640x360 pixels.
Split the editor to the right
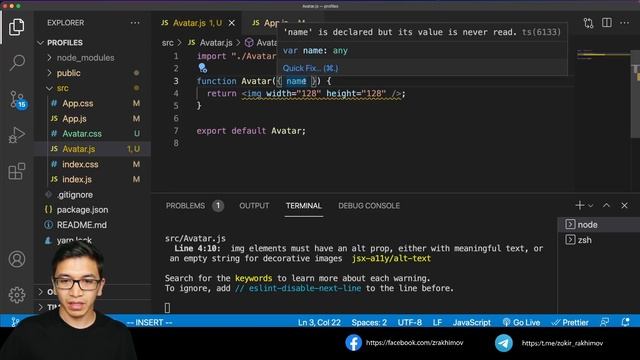click(607, 23)
